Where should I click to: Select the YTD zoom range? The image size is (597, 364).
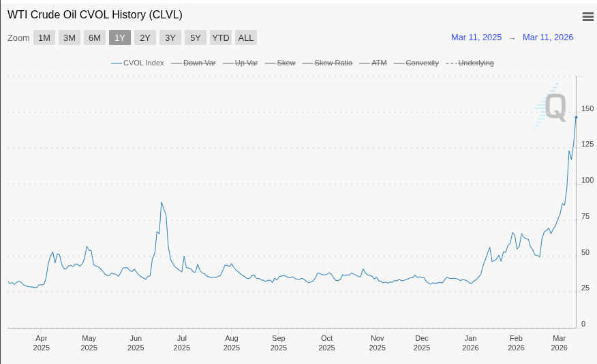(221, 37)
